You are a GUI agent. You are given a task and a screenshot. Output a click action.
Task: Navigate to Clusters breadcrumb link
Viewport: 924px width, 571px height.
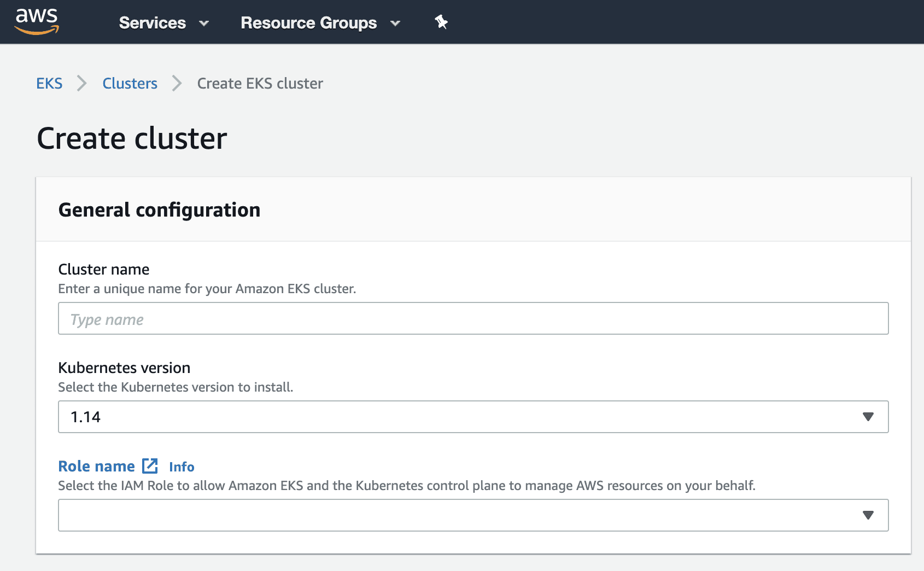point(130,83)
